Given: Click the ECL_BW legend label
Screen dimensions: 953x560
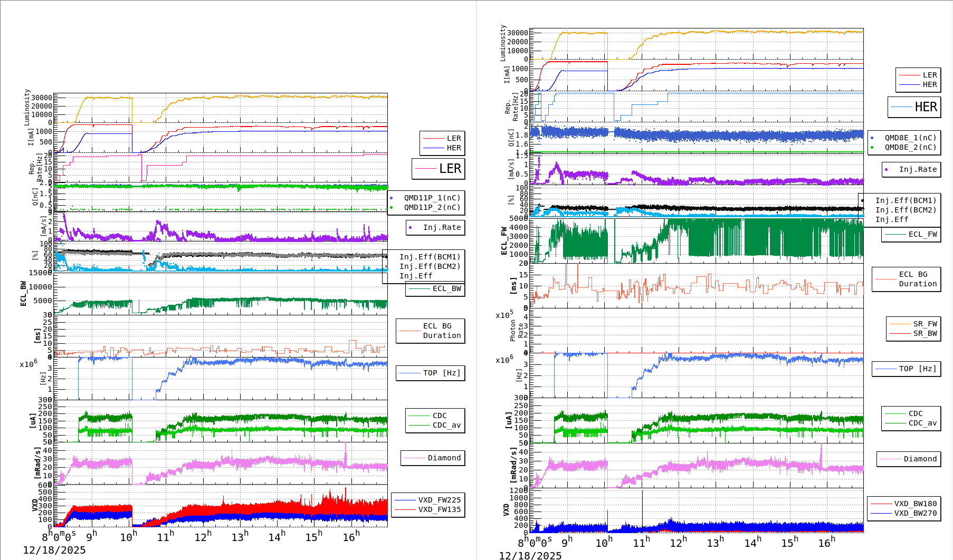Looking at the screenshot, I should click(x=446, y=288).
